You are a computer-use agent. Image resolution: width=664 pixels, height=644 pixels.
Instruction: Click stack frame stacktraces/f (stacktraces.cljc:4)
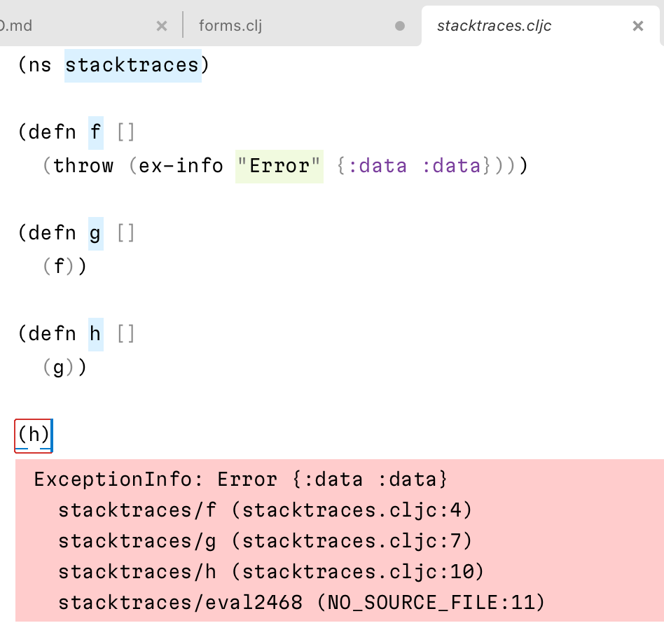click(x=265, y=510)
